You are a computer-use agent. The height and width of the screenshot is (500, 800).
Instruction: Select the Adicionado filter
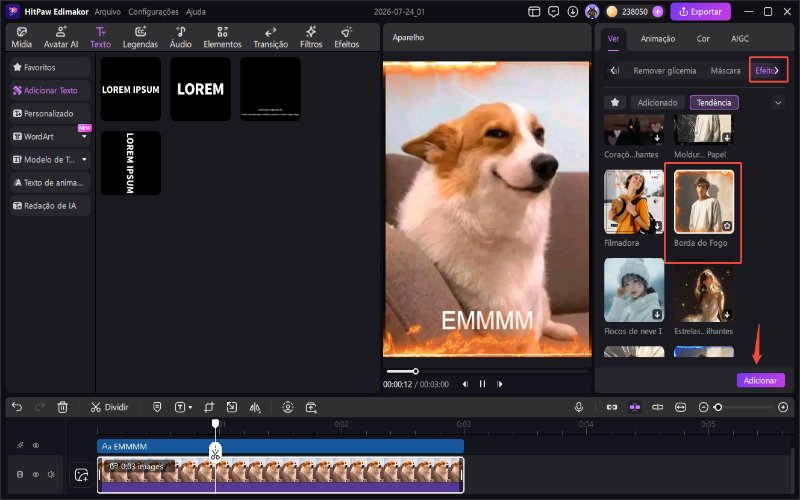point(657,103)
